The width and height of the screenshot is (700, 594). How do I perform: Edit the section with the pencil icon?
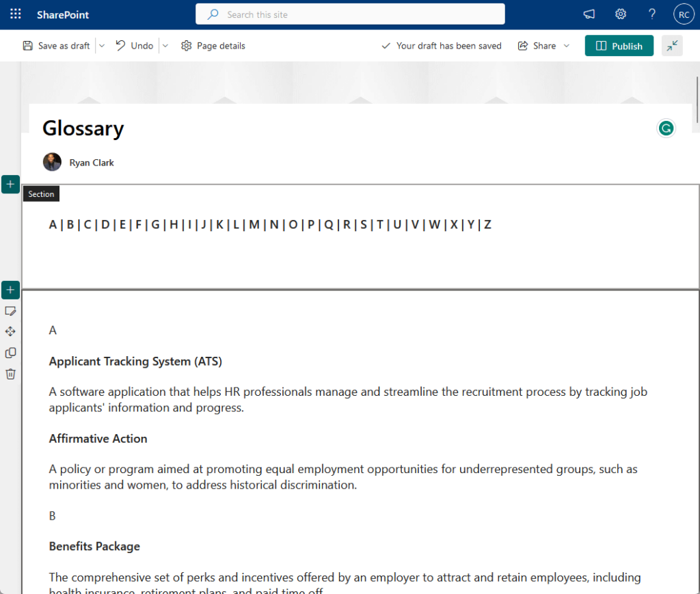[x=10, y=311]
